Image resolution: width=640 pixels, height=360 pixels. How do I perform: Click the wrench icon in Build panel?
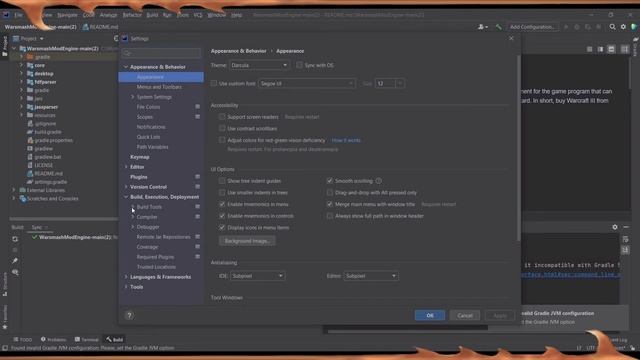(x=15, y=261)
